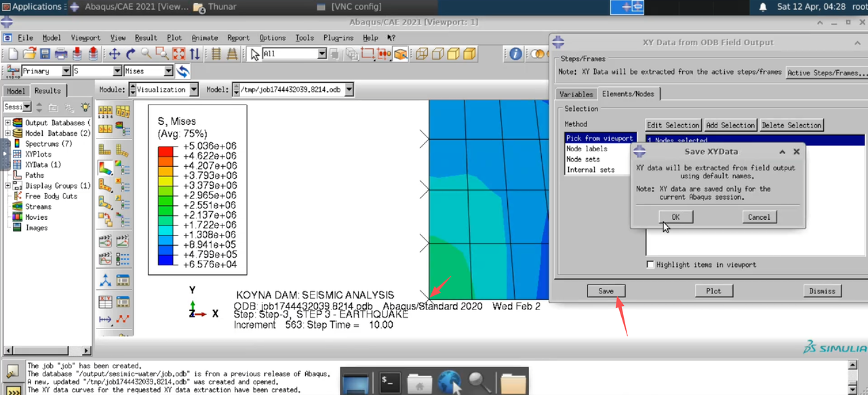Screen dimensions: 868x395
Task: Click the Delete Selection button
Action: 791,125
